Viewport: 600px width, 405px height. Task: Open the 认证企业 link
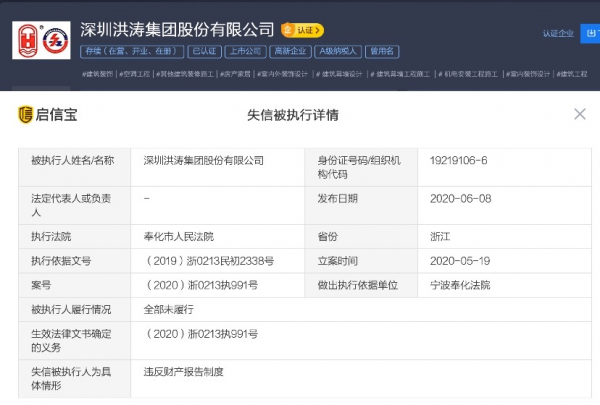point(558,34)
